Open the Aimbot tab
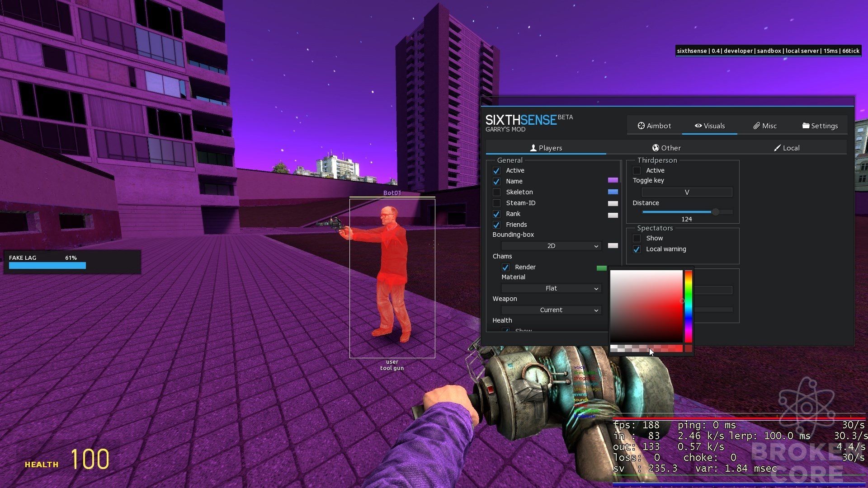The width and height of the screenshot is (868, 488). (x=654, y=126)
